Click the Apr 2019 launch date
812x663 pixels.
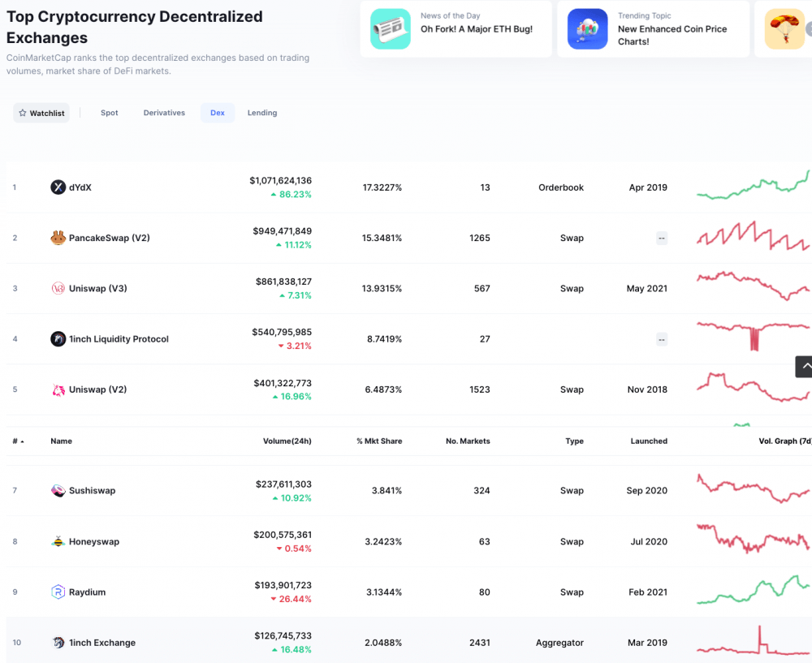coord(648,187)
